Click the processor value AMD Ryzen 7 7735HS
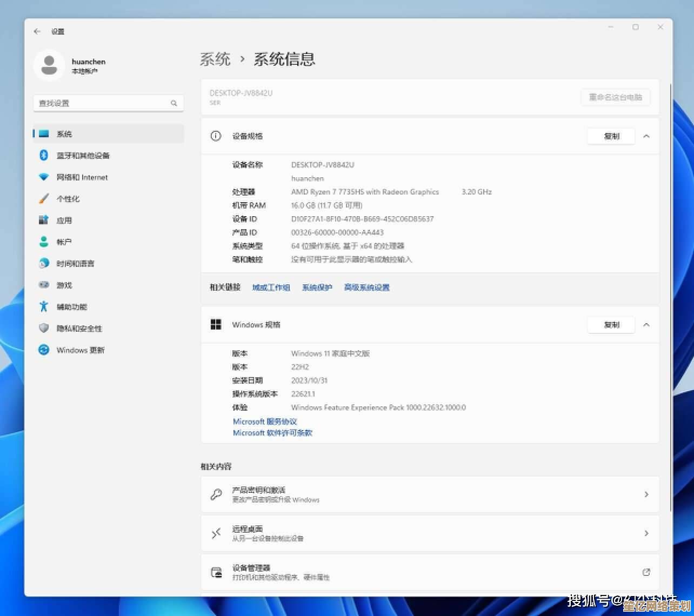The width and height of the screenshot is (694, 616). tap(365, 192)
